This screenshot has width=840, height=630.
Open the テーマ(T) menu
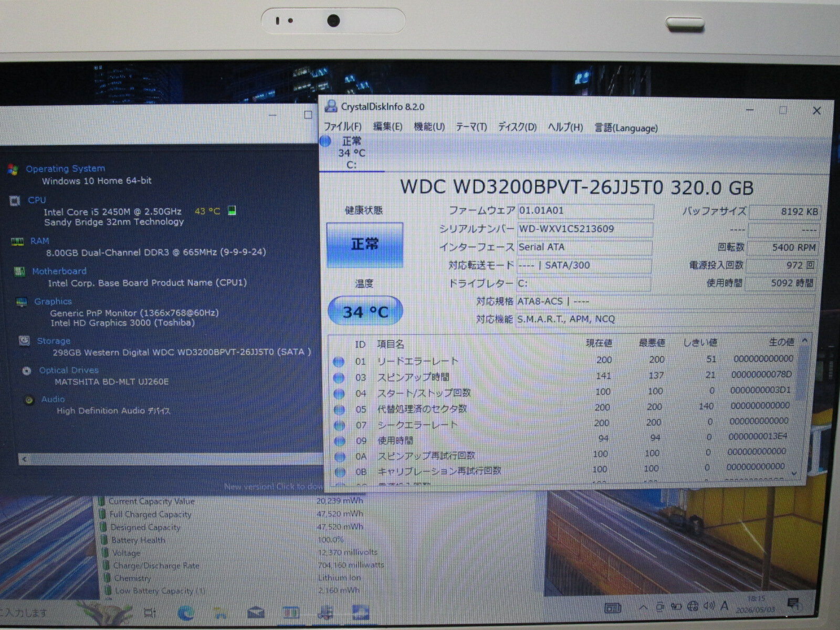tap(471, 127)
